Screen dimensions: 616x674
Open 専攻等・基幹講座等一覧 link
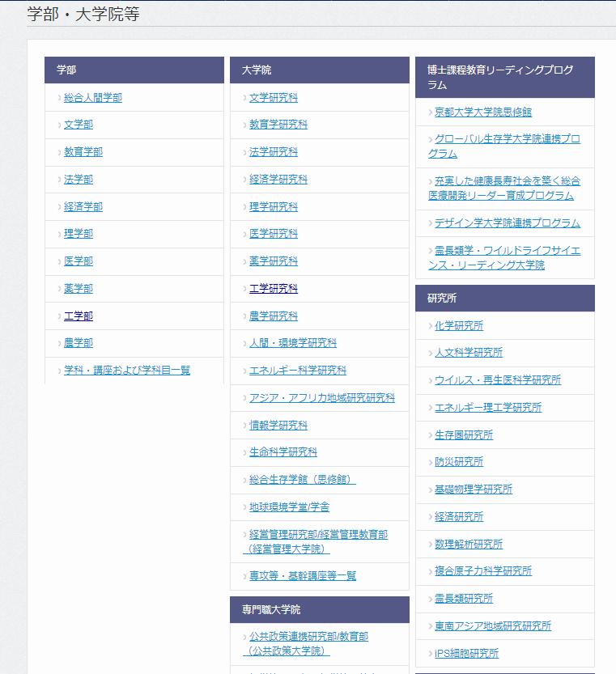[x=302, y=576]
